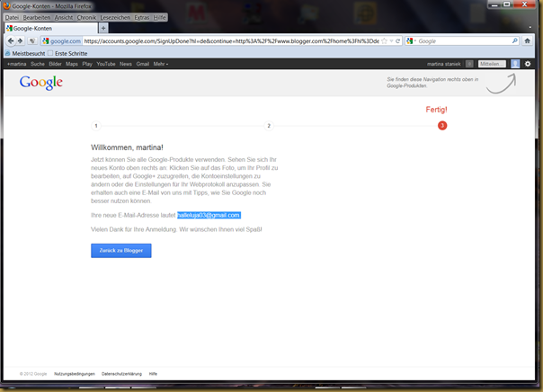Open the Meistbesucht bookmark folder

[25, 53]
